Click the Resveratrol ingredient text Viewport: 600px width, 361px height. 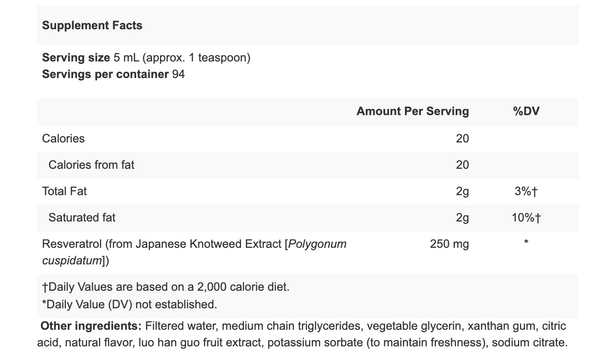coord(194,252)
